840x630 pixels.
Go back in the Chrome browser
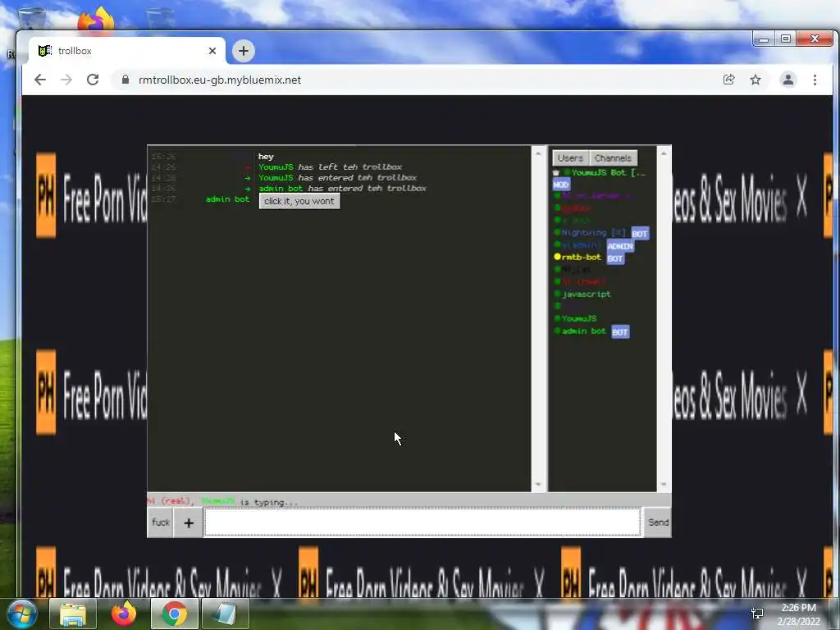(40, 80)
